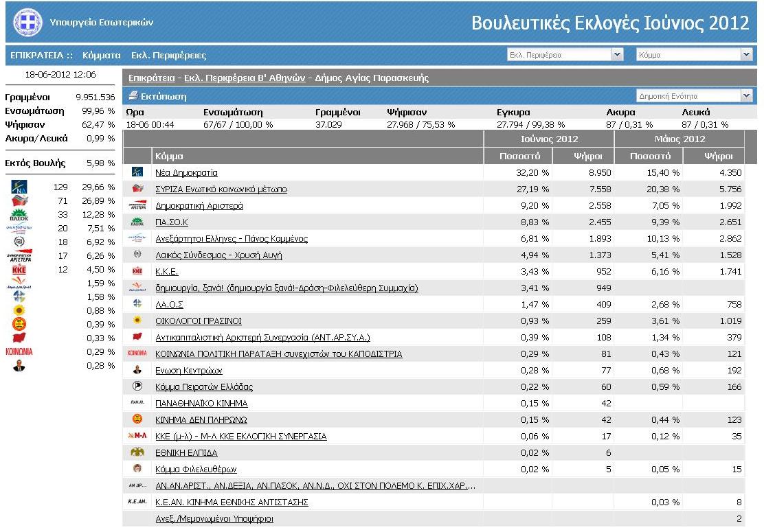
Task: Click the Ministry of Interior emblem logo
Action: 27,23
